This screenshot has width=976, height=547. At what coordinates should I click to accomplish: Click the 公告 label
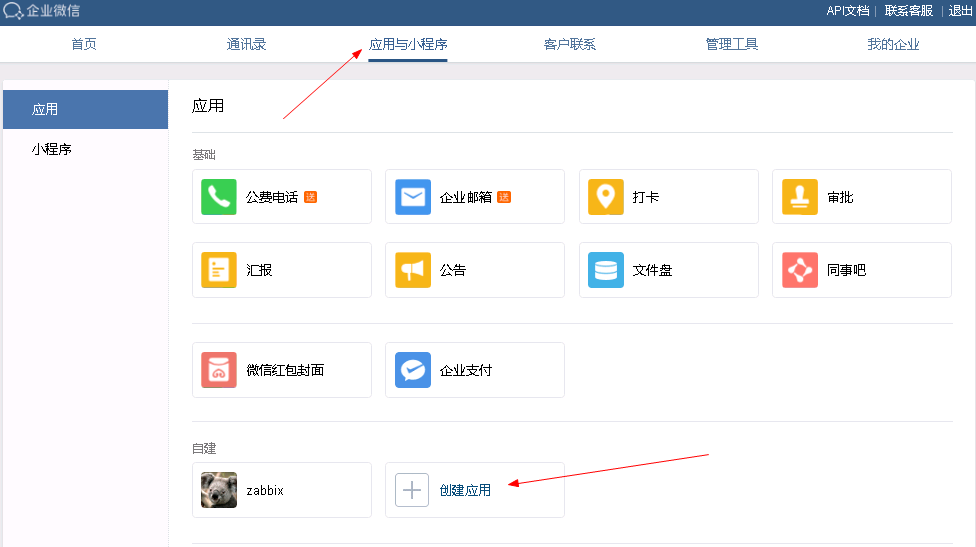[453, 270]
